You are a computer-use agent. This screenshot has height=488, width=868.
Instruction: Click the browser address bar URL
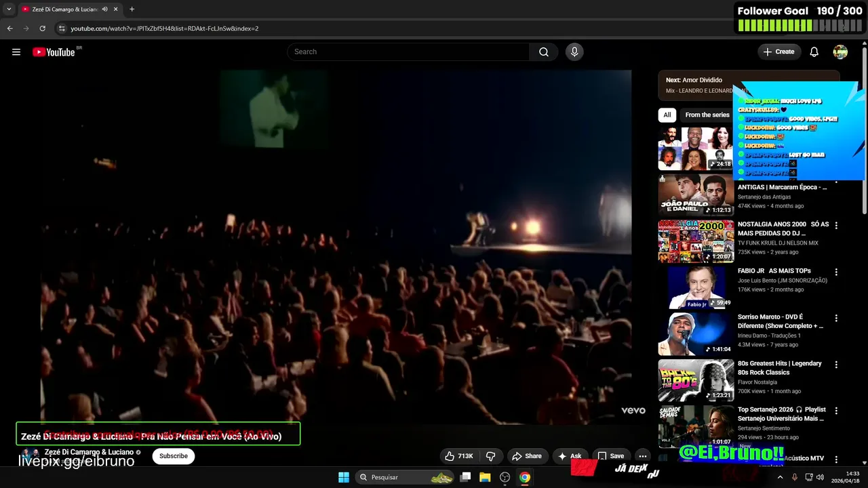165,28
